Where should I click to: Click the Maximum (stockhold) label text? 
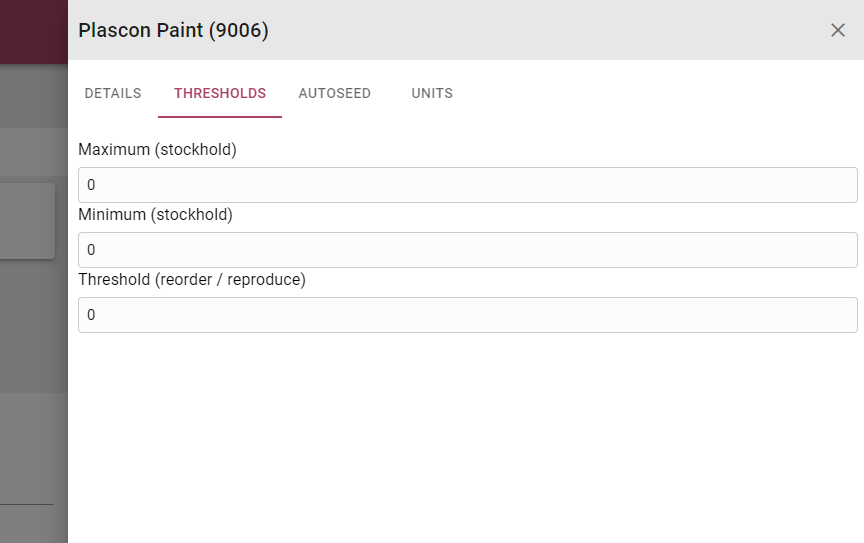click(158, 149)
